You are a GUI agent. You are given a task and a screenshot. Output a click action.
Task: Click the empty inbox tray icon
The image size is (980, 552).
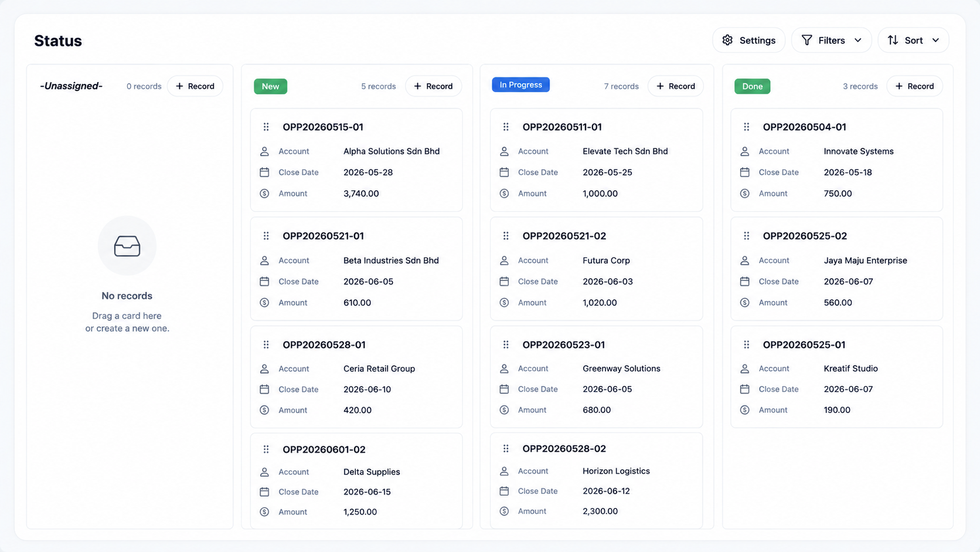point(127,246)
